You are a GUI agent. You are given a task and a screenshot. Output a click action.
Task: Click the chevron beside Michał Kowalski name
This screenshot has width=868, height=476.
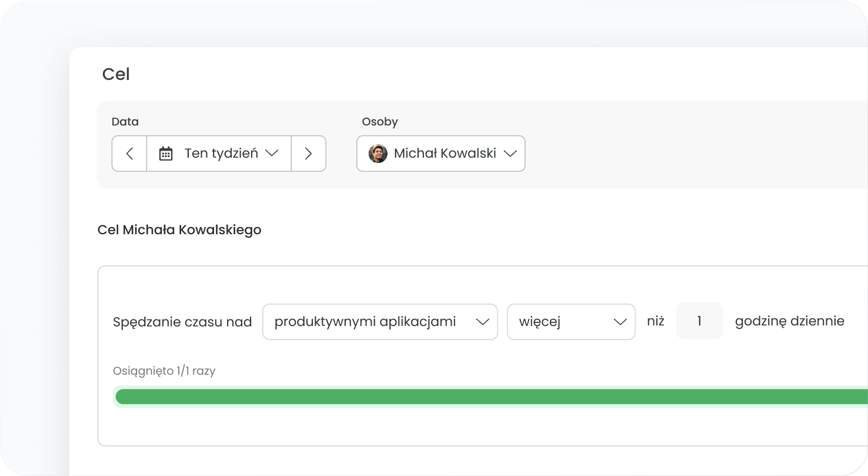pyautogui.click(x=510, y=154)
